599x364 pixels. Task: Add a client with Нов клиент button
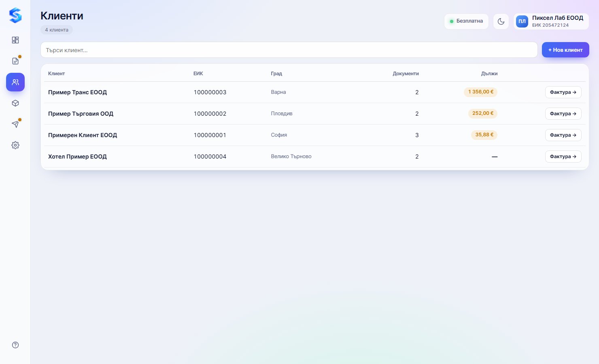click(x=565, y=50)
